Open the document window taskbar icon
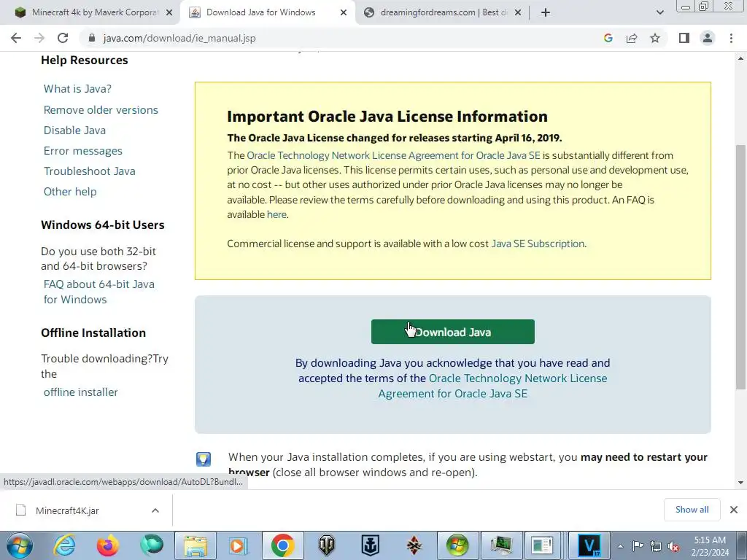747x560 pixels. (542, 545)
